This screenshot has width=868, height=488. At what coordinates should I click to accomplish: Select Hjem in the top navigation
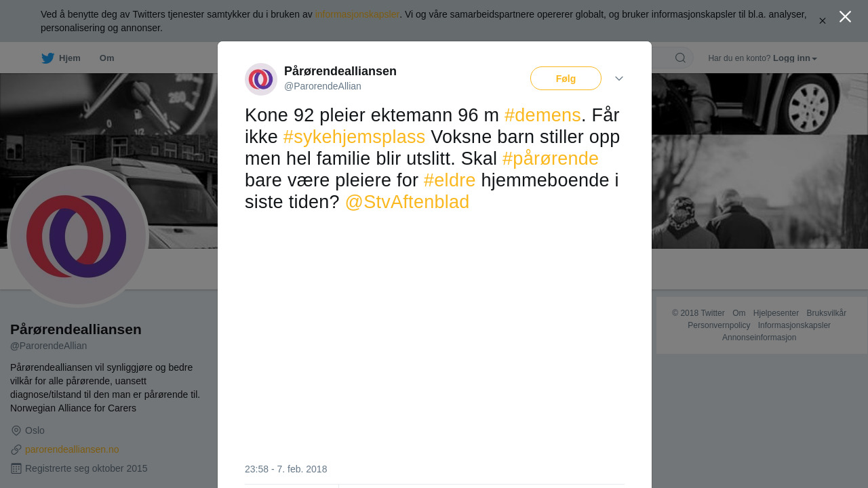tap(70, 58)
